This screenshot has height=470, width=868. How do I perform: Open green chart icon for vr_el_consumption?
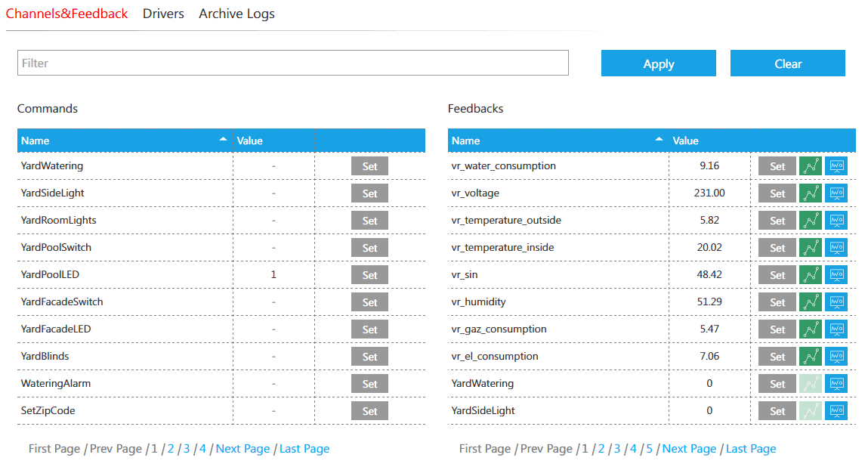(810, 357)
